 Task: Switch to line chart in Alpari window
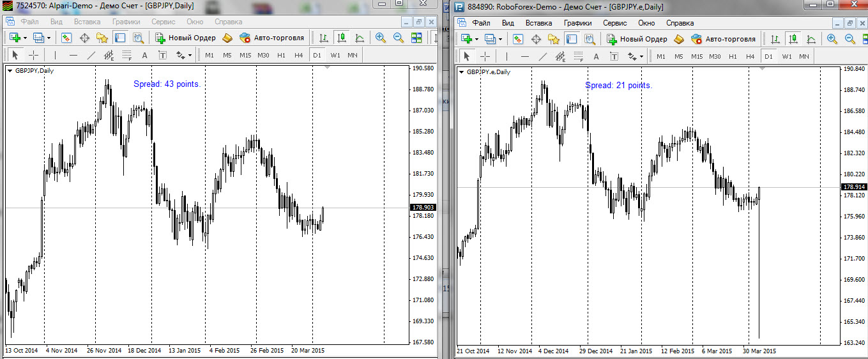coord(360,38)
